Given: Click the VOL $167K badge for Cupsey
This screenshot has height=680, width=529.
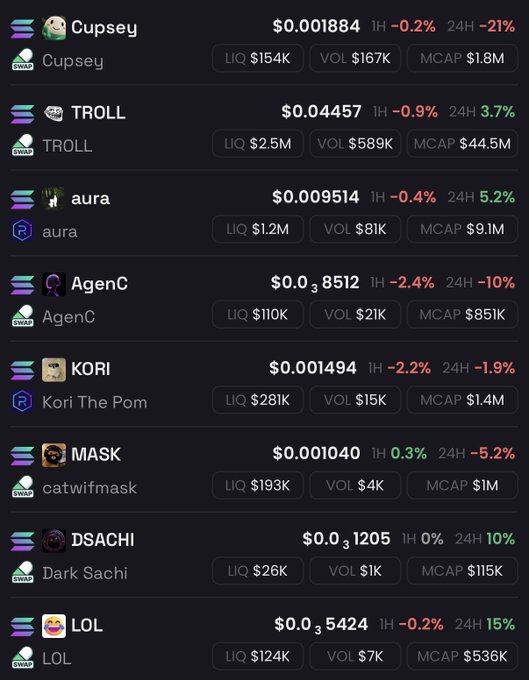Looking at the screenshot, I should pos(355,58).
